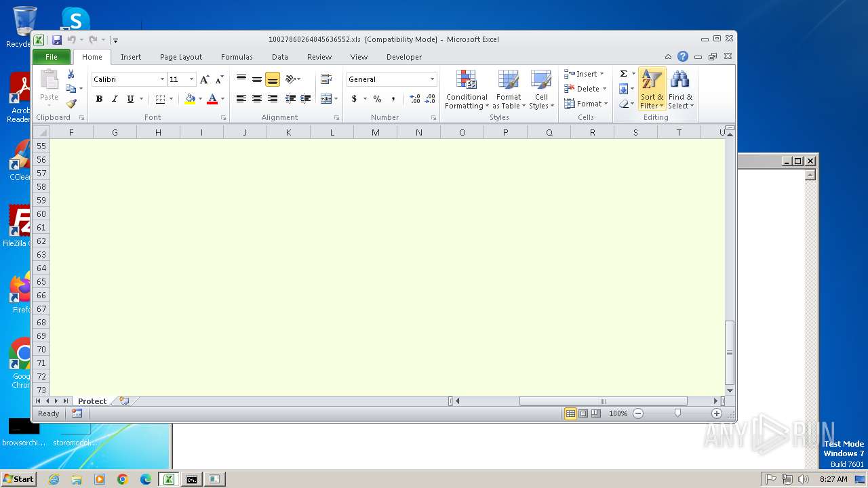
Task: Open Format as Table gallery
Action: point(509,89)
